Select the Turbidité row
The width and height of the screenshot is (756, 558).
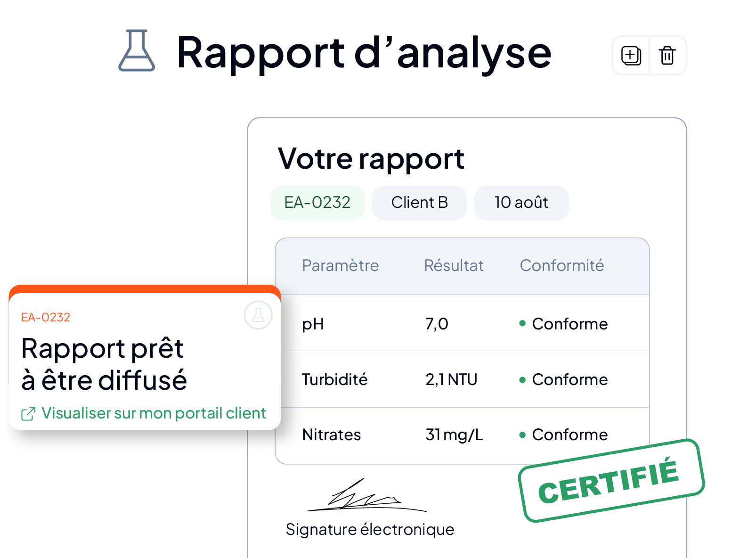pyautogui.click(x=462, y=379)
